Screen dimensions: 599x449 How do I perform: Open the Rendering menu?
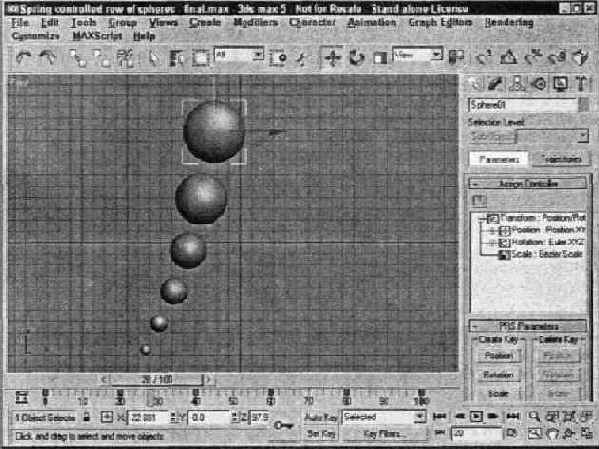(509, 23)
